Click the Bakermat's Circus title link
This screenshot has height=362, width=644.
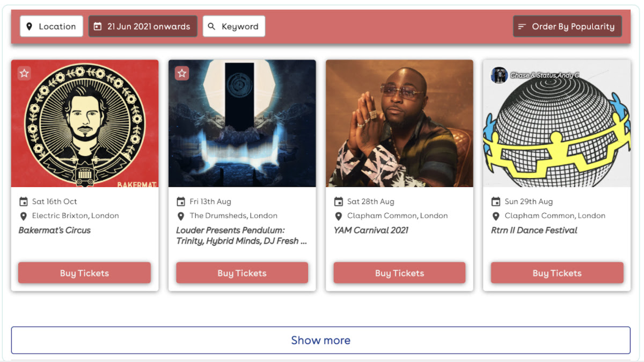coord(55,230)
